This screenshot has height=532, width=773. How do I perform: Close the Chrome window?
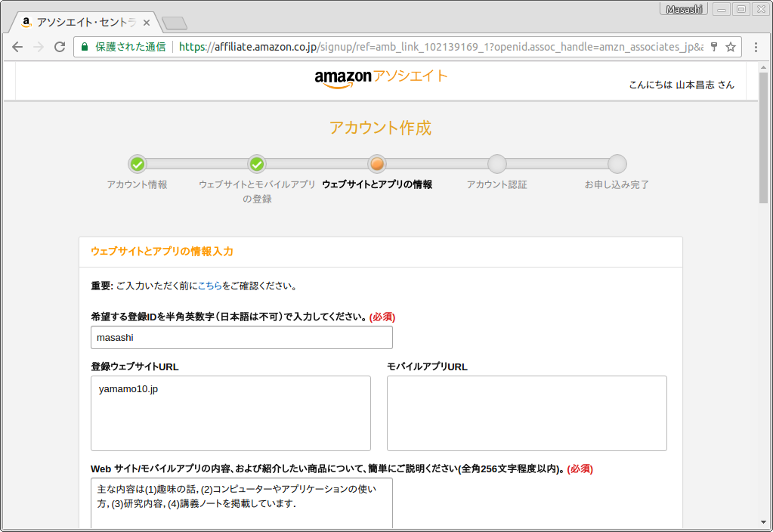point(761,9)
